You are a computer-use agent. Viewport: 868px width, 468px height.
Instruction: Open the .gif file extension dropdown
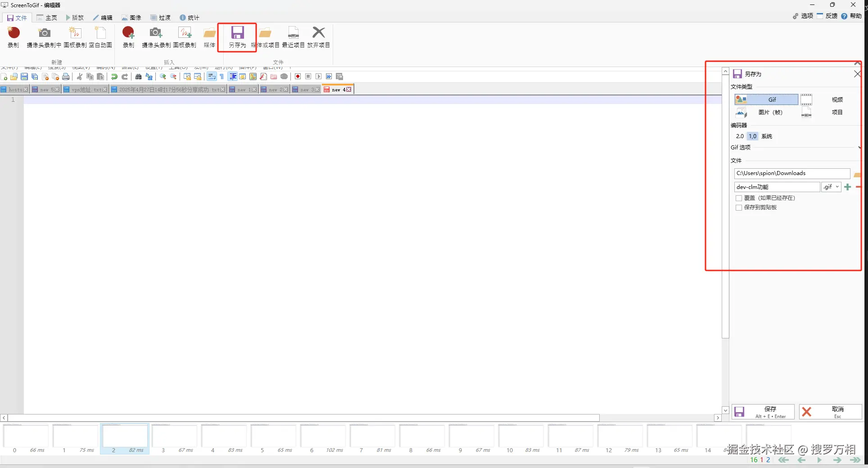(831, 187)
